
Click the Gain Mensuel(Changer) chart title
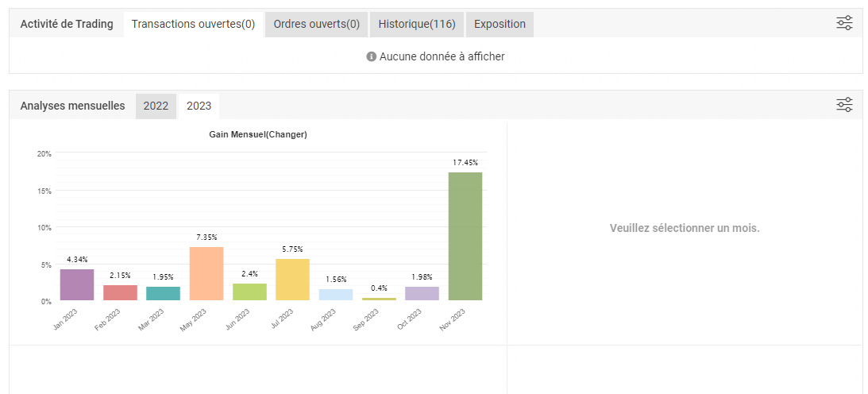point(258,134)
